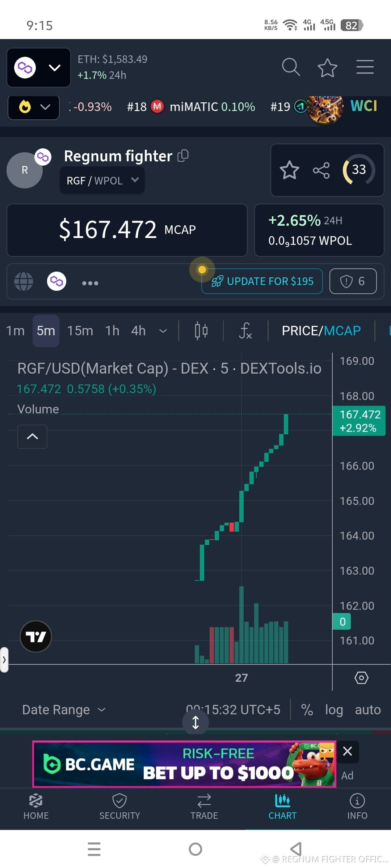This screenshot has height=868, width=391.
Task: Toggle price display +2.65% 24H box
Action: point(319,230)
